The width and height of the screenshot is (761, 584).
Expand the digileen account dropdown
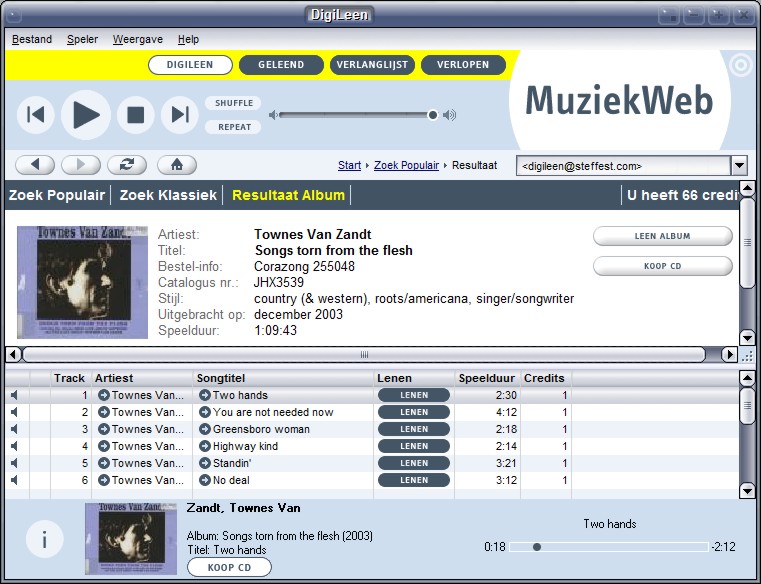(739, 166)
